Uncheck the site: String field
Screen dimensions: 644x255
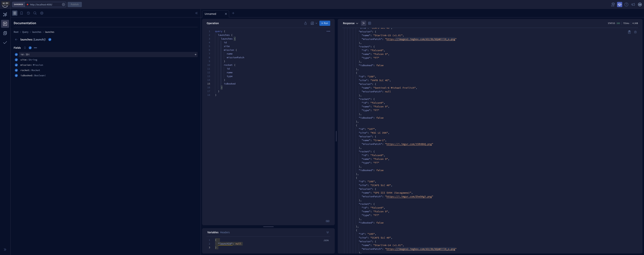click(16, 60)
